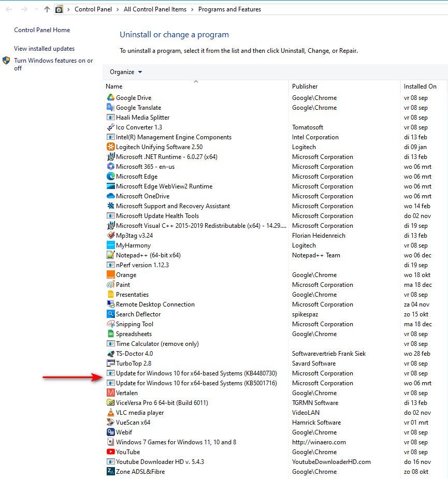The height and width of the screenshot is (479, 448).
Task: Open the View installed updates link
Action: 44,49
